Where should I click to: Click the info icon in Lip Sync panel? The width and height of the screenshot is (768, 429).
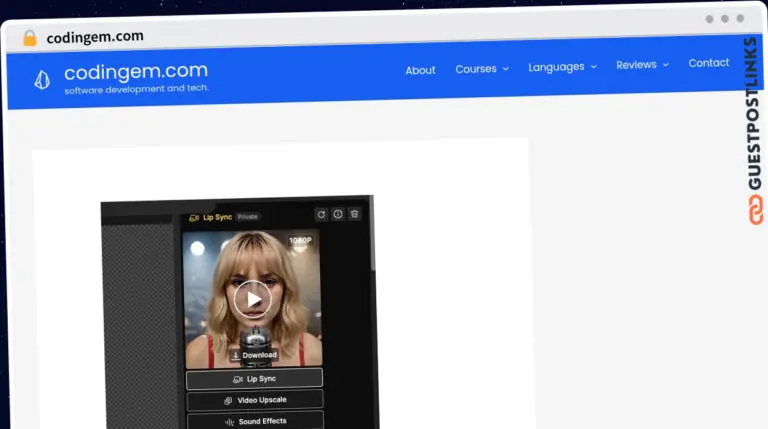point(338,214)
